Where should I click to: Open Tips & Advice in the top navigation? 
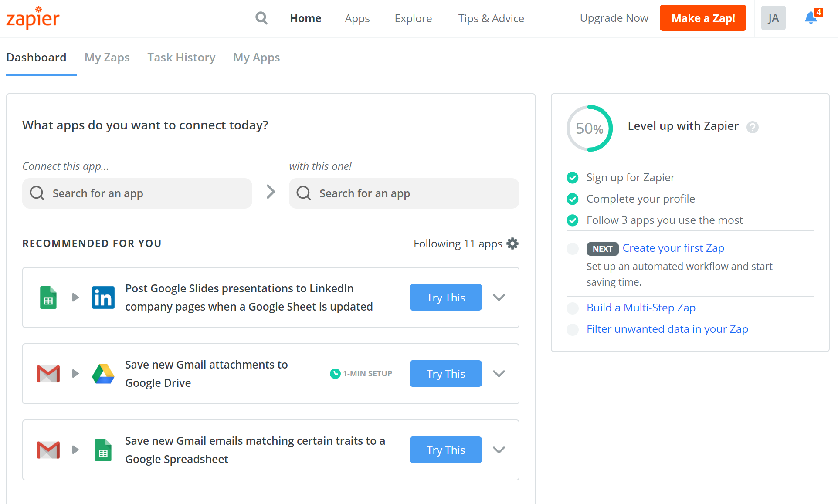click(x=491, y=18)
